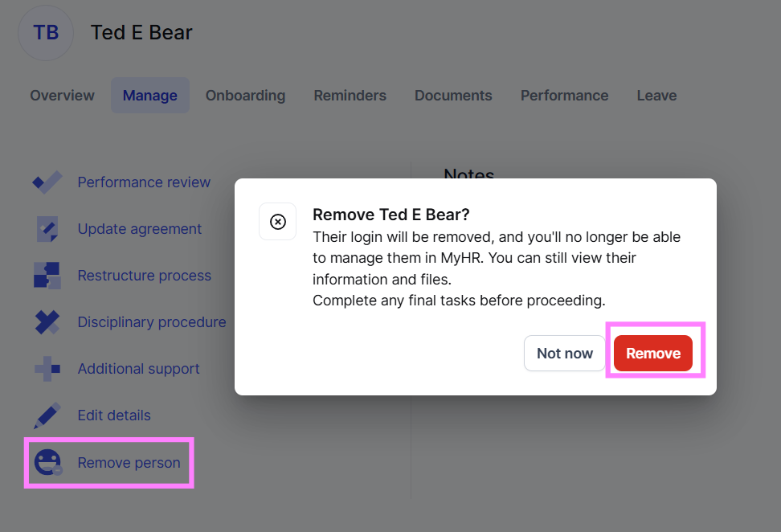The height and width of the screenshot is (532, 781).
Task: Select the Disciplinary procedure cross icon
Action: point(47,321)
